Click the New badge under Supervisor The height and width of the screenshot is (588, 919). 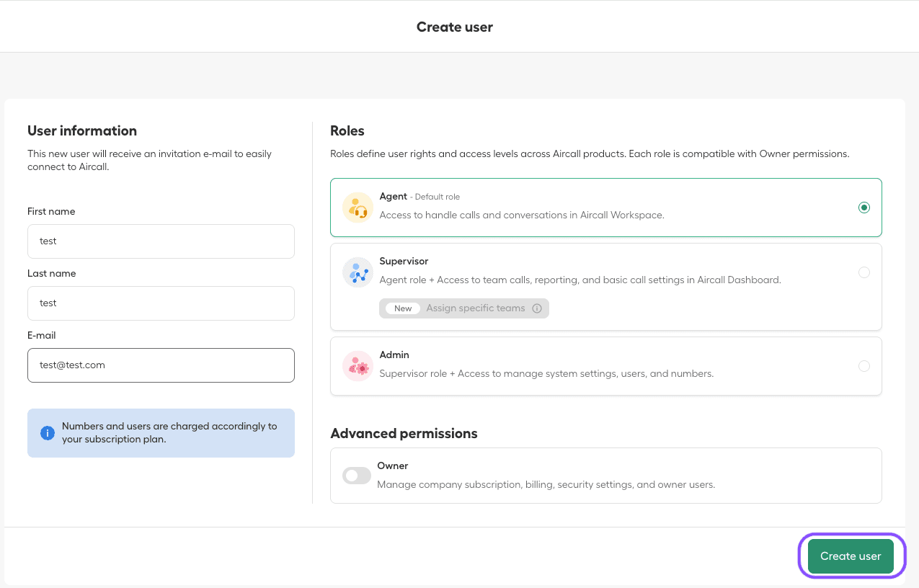[403, 308]
